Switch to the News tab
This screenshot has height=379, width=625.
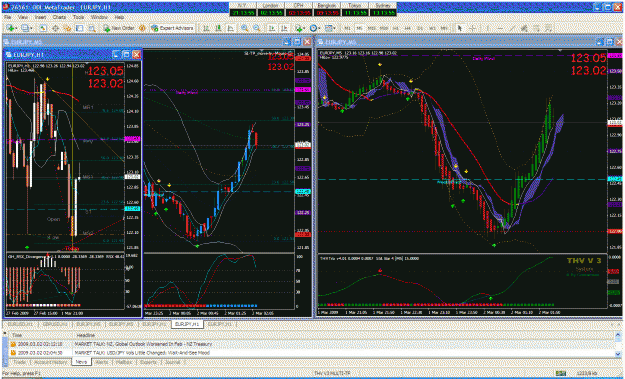(81, 362)
